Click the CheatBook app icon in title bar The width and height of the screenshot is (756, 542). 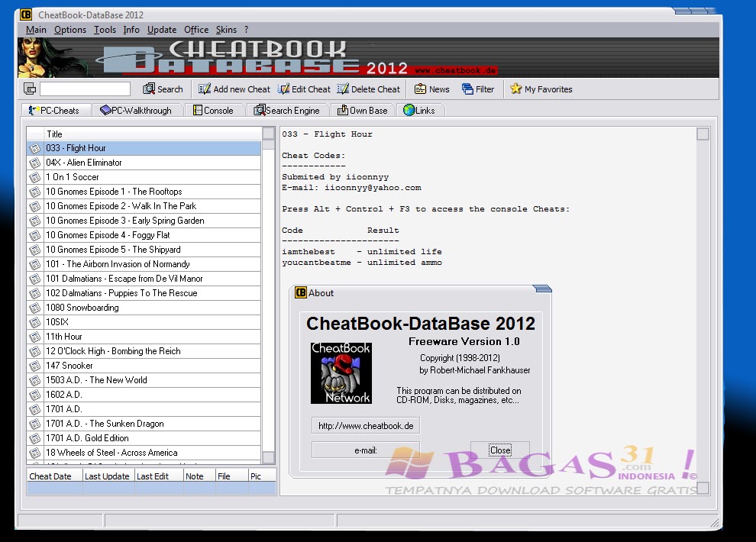26,15
